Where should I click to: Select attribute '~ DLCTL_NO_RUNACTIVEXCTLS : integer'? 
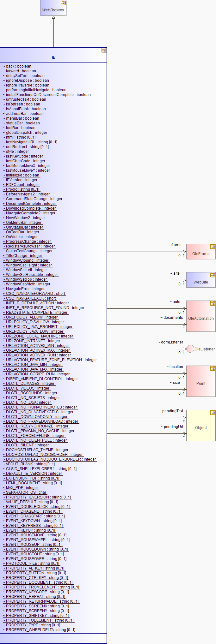click(x=40, y=407)
